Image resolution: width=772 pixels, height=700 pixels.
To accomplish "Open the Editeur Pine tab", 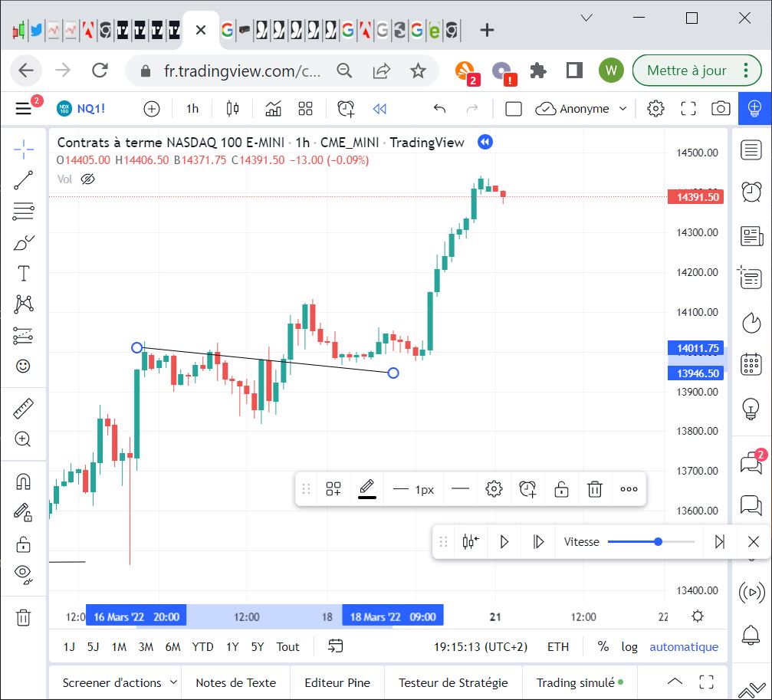I will [337, 683].
